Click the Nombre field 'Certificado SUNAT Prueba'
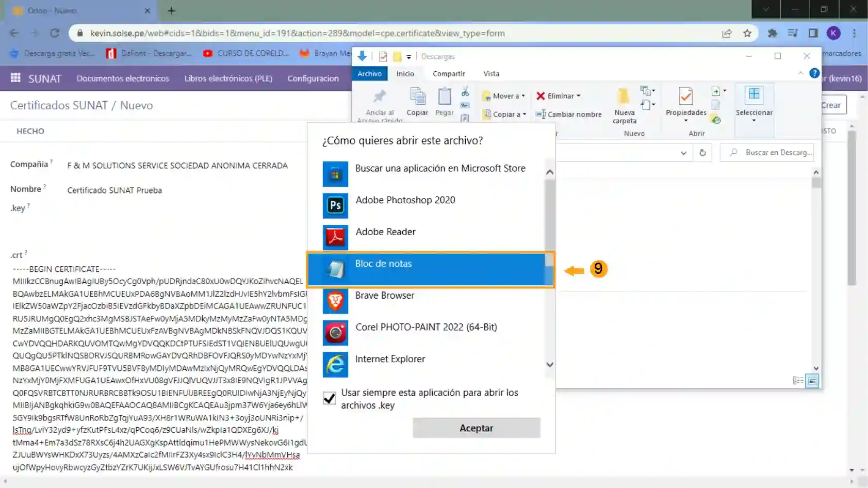 (x=114, y=190)
